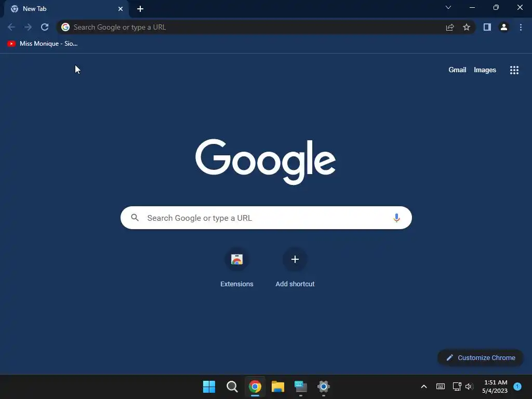Open File Explorer from taskbar
The height and width of the screenshot is (399, 532).
click(x=278, y=387)
